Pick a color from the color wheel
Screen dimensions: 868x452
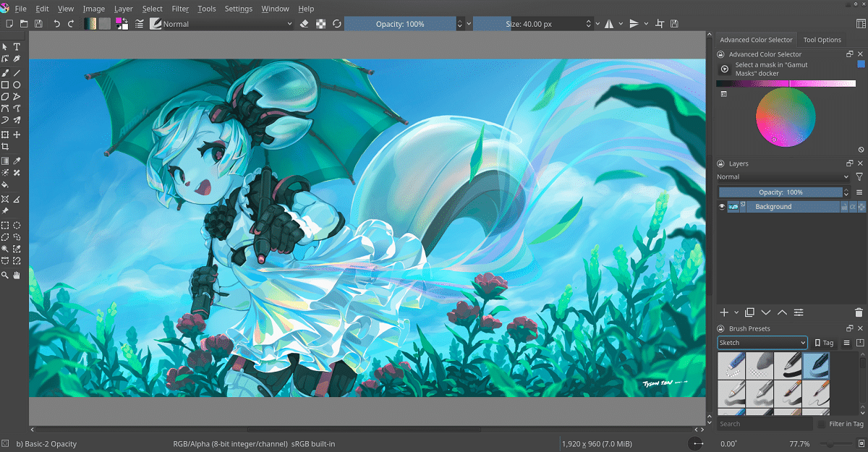click(x=786, y=117)
